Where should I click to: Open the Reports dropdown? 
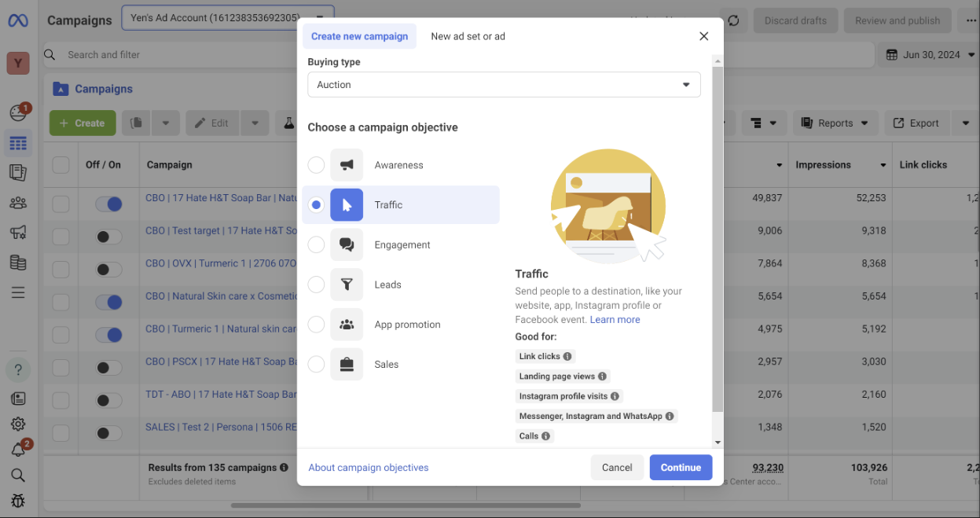[x=835, y=123]
